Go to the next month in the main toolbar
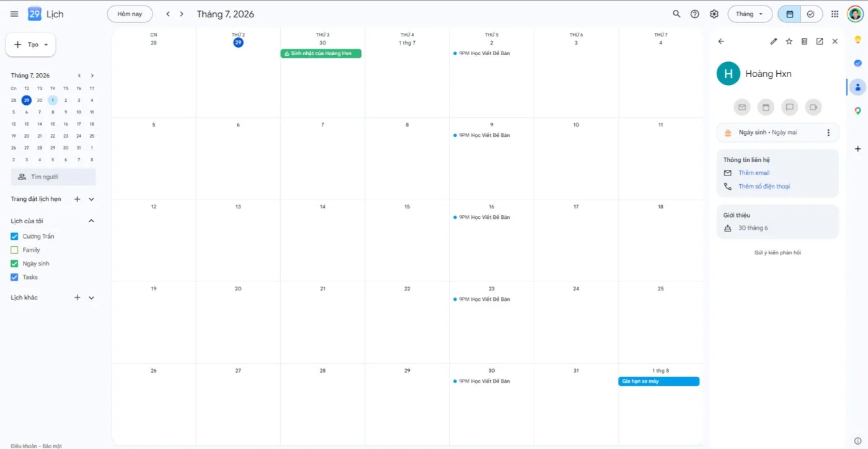 (x=182, y=14)
